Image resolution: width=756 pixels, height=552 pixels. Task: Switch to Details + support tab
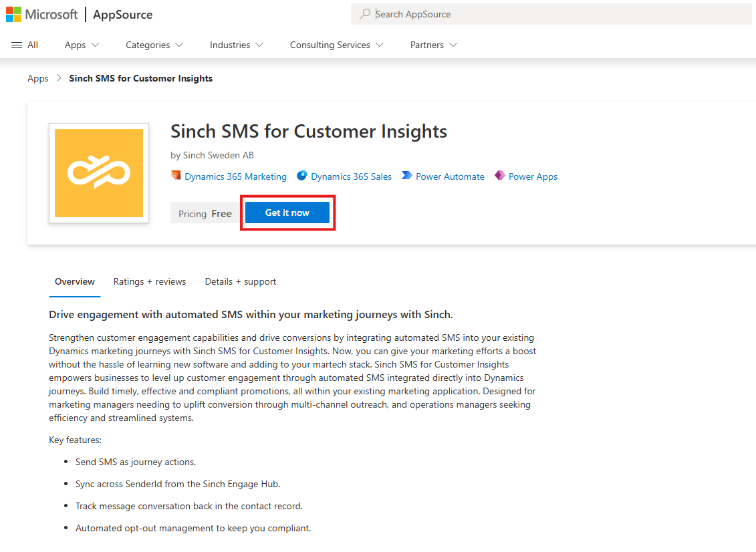(241, 281)
